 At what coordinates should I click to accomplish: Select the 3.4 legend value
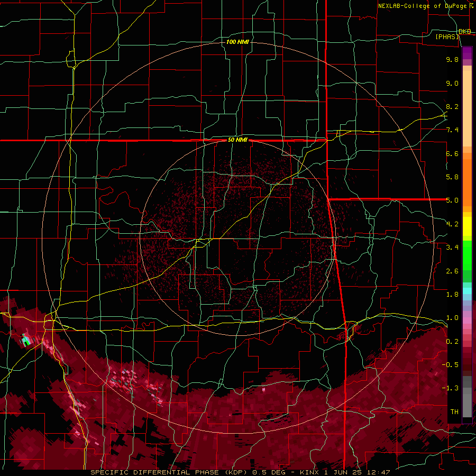click(452, 248)
